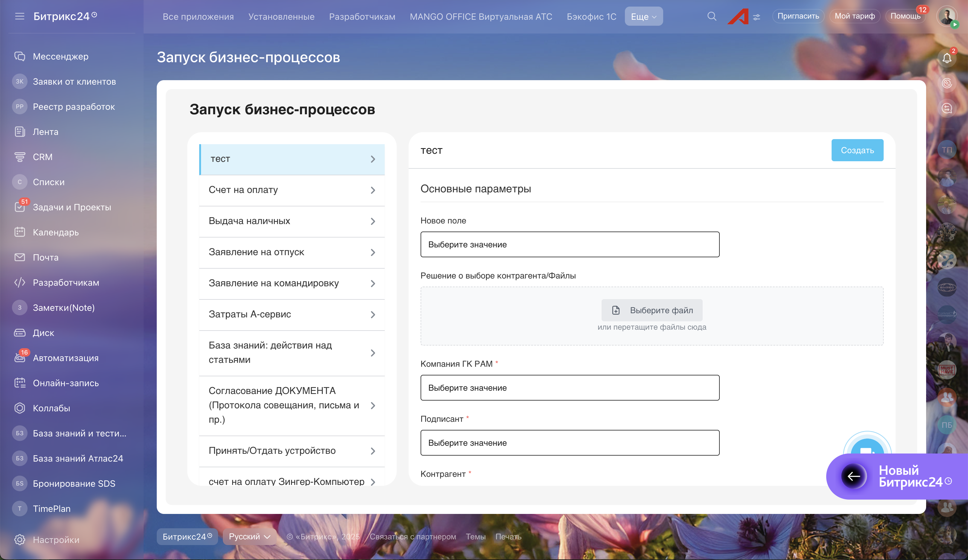
Task: Open the "Новое поле" value selector
Action: click(x=570, y=244)
